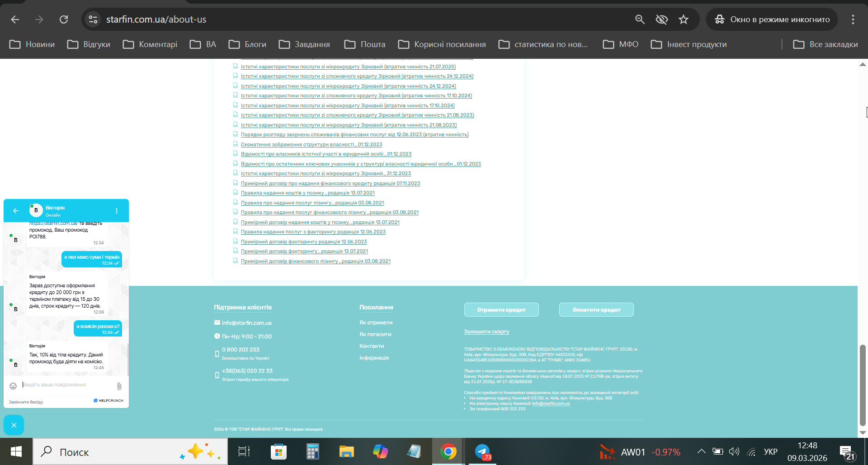Click the crossed-eye tracking protection icon

click(x=662, y=19)
